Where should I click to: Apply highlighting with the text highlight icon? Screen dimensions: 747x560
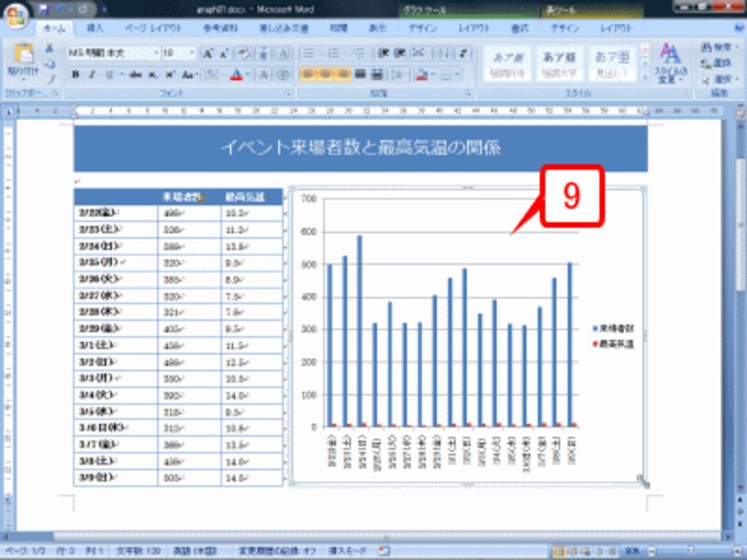pos(211,73)
